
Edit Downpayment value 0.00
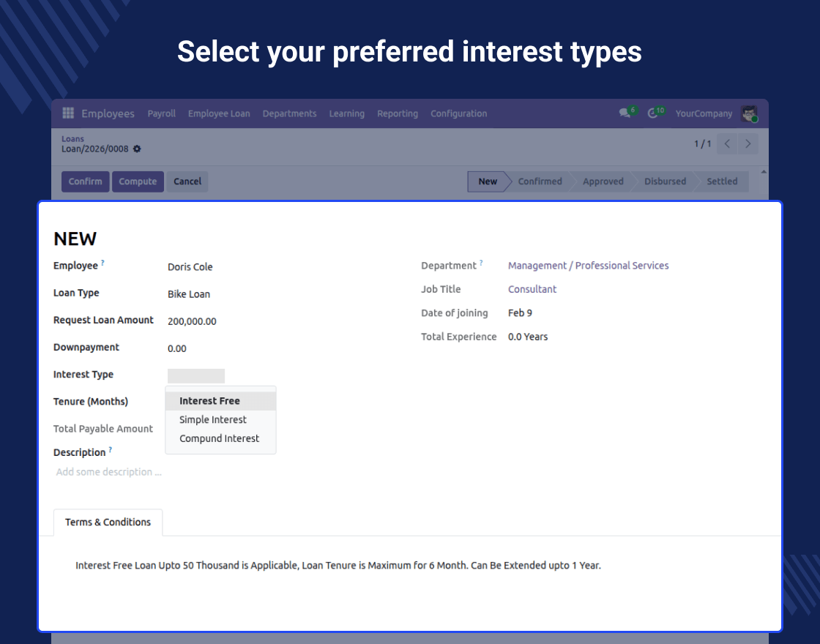[176, 348]
